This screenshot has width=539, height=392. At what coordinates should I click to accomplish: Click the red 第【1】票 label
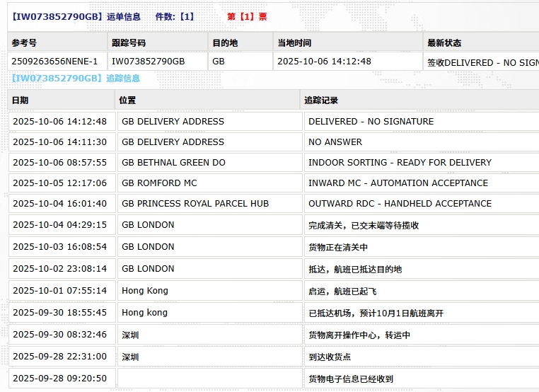(x=247, y=16)
